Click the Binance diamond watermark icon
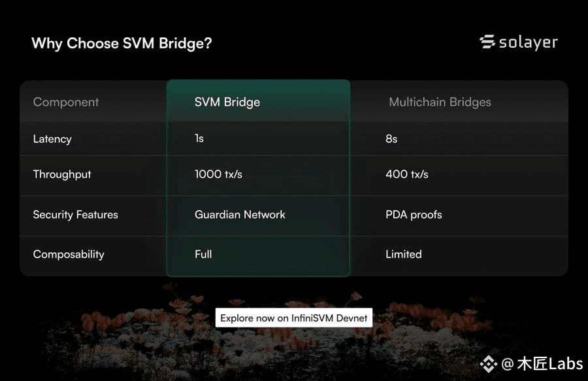This screenshot has height=381, width=588. [488, 364]
